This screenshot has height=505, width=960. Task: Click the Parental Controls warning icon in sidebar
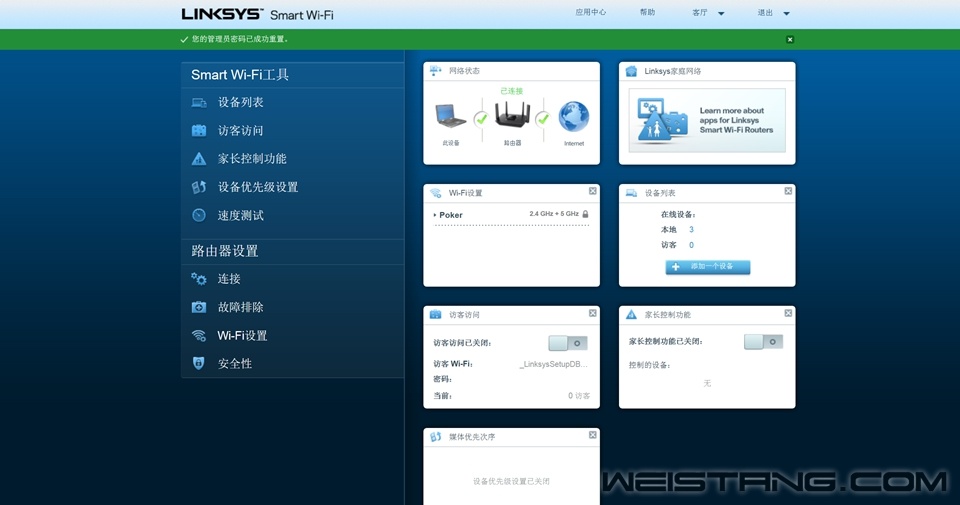pyautogui.click(x=199, y=159)
